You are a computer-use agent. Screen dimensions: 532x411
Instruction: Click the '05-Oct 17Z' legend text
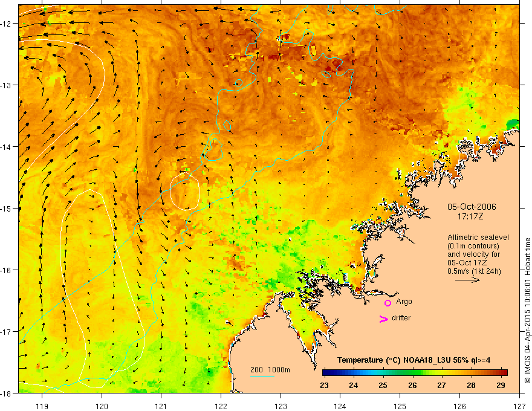click(467, 263)
